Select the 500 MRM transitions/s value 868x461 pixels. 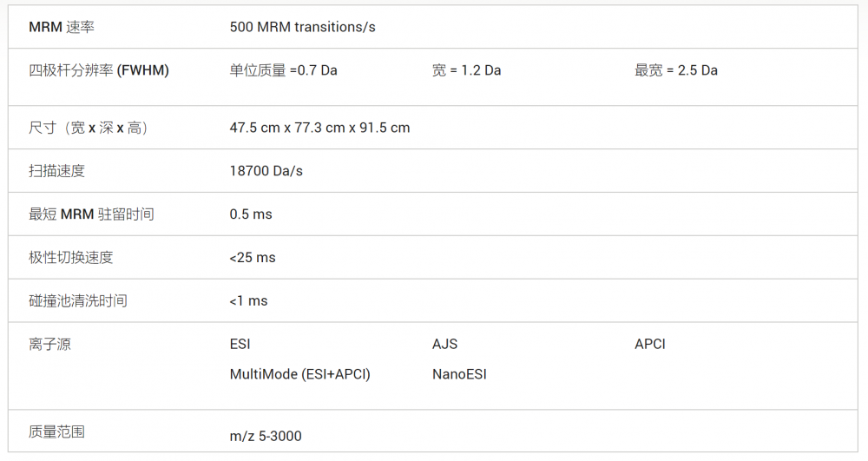coord(302,27)
